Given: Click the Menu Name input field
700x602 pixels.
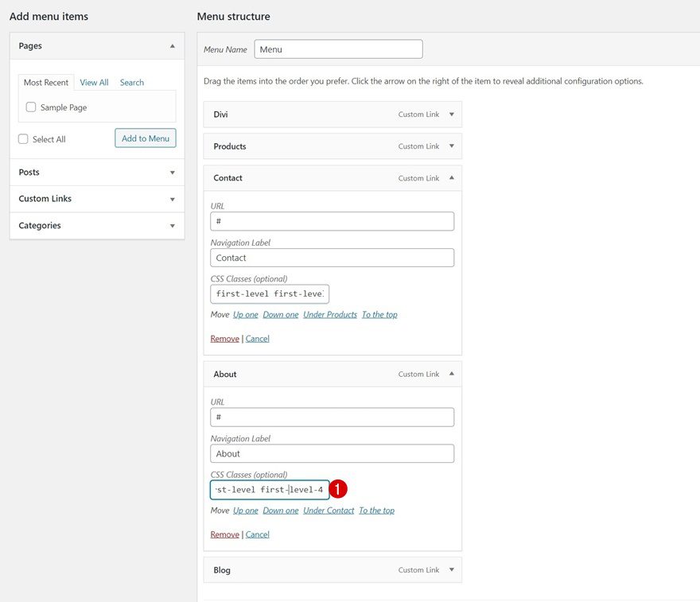Looking at the screenshot, I should [x=338, y=49].
